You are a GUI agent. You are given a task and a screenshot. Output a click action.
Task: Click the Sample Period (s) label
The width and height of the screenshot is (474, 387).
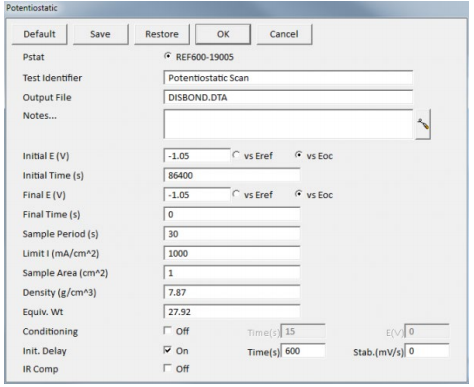coord(60,234)
